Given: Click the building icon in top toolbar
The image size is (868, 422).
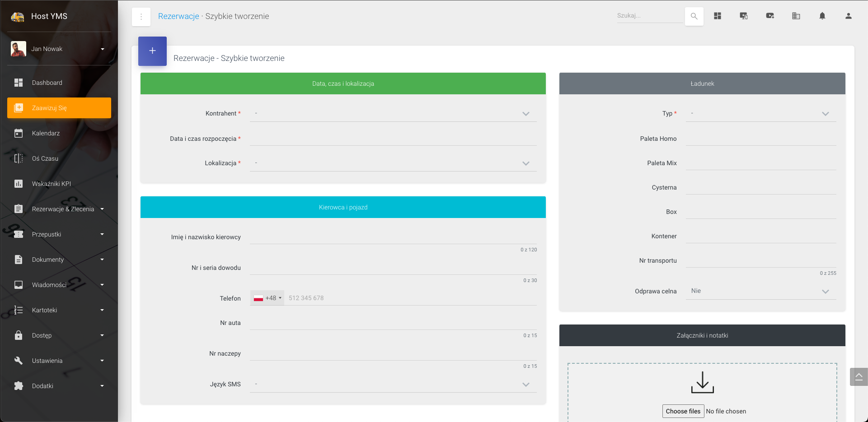Looking at the screenshot, I should click(796, 16).
